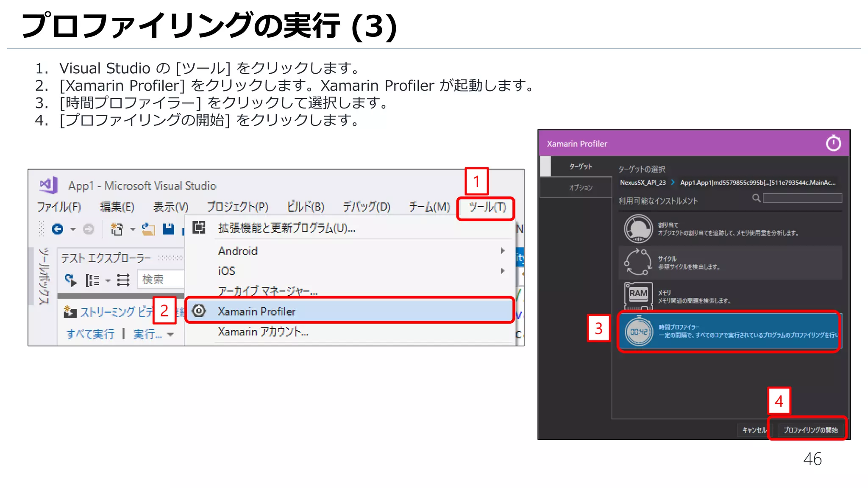Click the Xamarin Profiler menu icon
868x488 pixels.
point(199,311)
